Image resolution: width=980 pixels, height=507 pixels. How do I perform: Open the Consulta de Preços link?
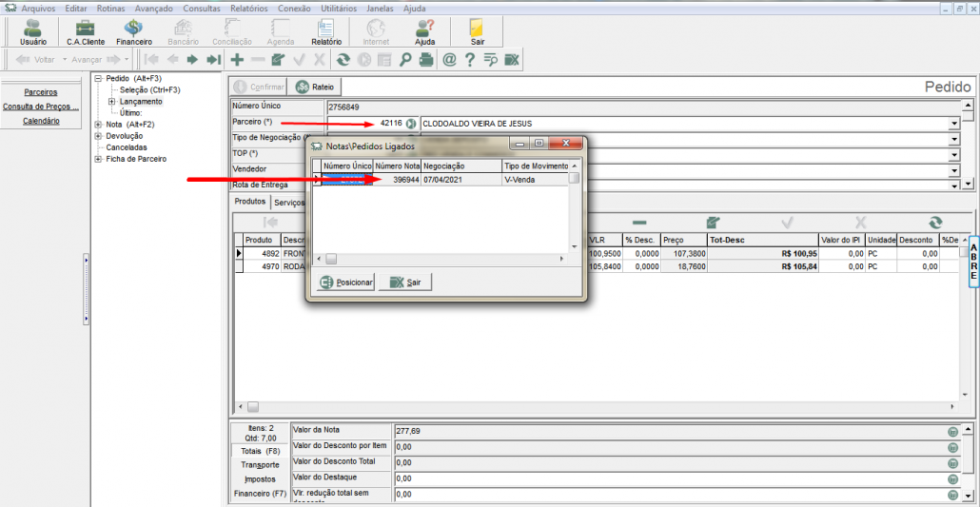[40, 107]
